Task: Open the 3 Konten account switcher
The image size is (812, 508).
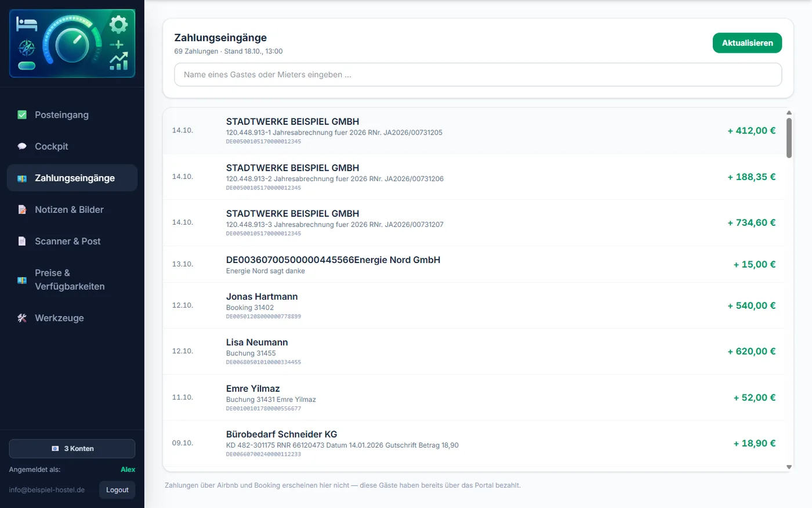Action: coord(72,449)
